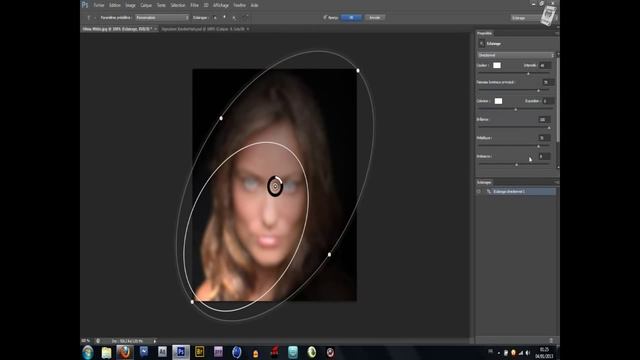
Task: Close the second document tab
Action: [x=248, y=29]
